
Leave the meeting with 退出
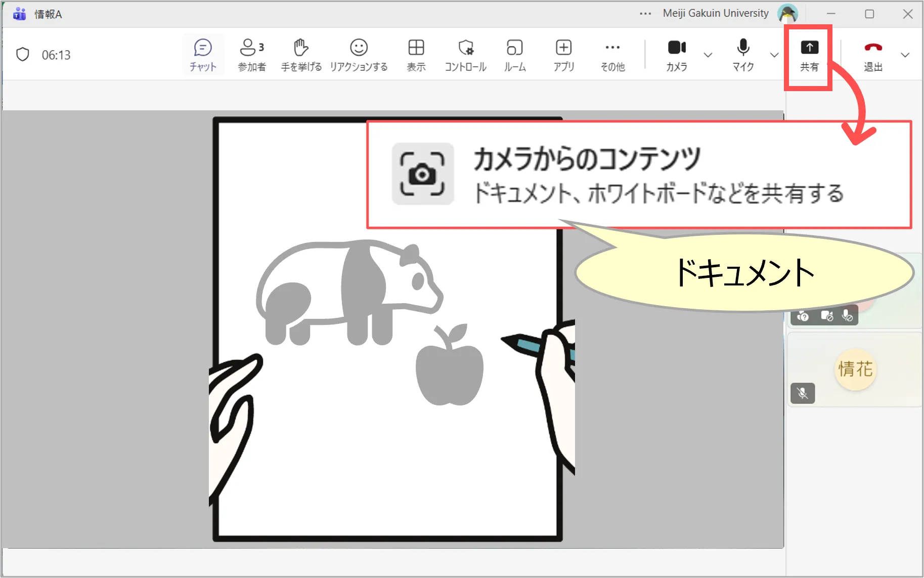[873, 55]
